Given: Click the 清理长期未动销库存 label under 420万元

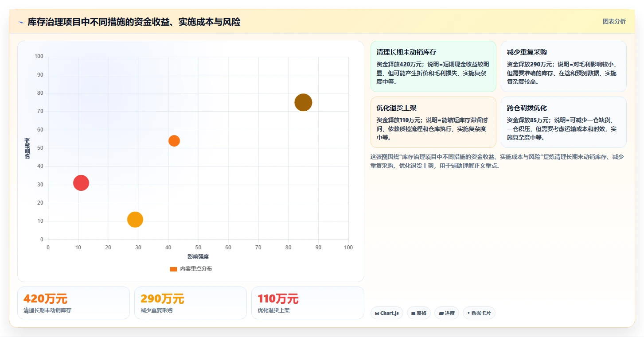Looking at the screenshot, I should 47,310.
